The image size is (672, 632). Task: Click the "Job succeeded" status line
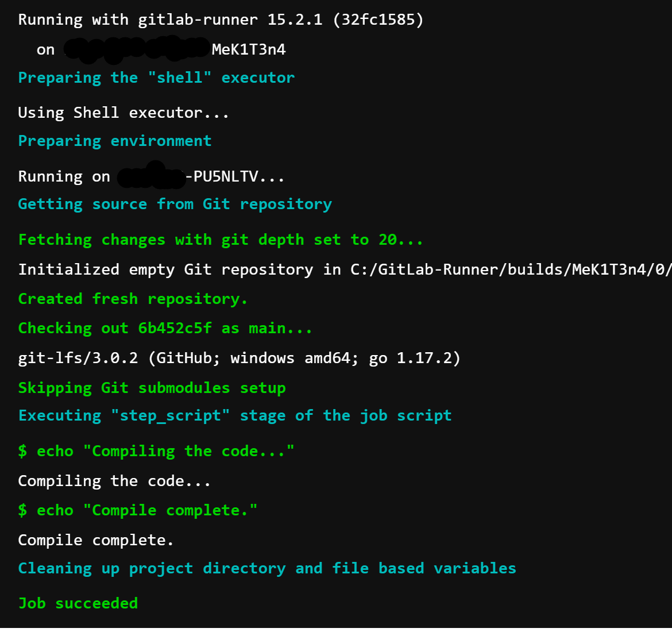(x=78, y=604)
